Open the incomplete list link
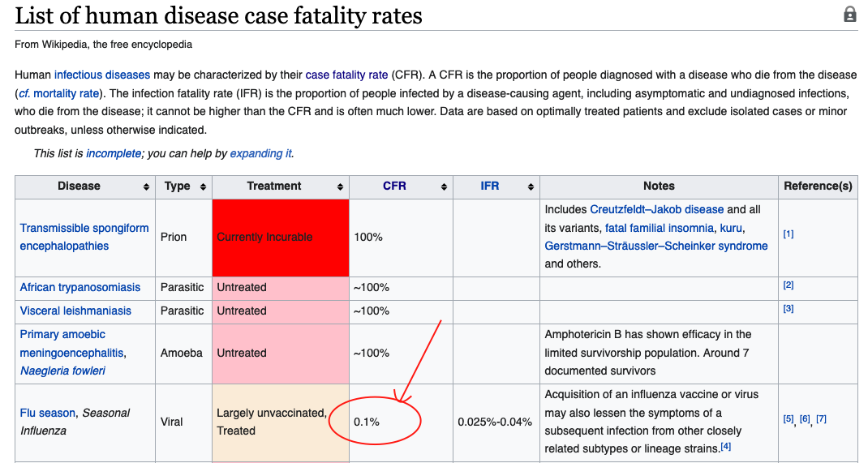The image size is (868, 463). tap(114, 153)
